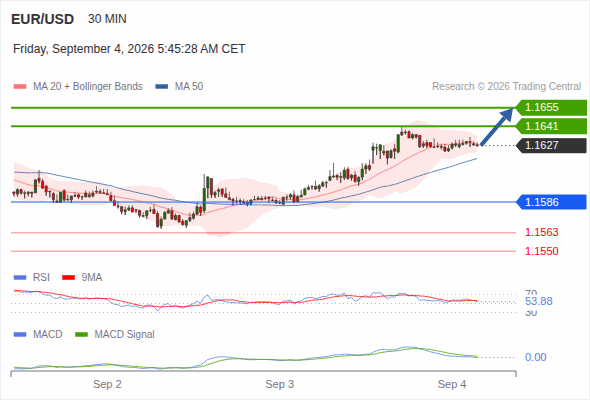Screen dimensions: 590x400
Task: Click the RSI value 53.88
Action: point(539,301)
